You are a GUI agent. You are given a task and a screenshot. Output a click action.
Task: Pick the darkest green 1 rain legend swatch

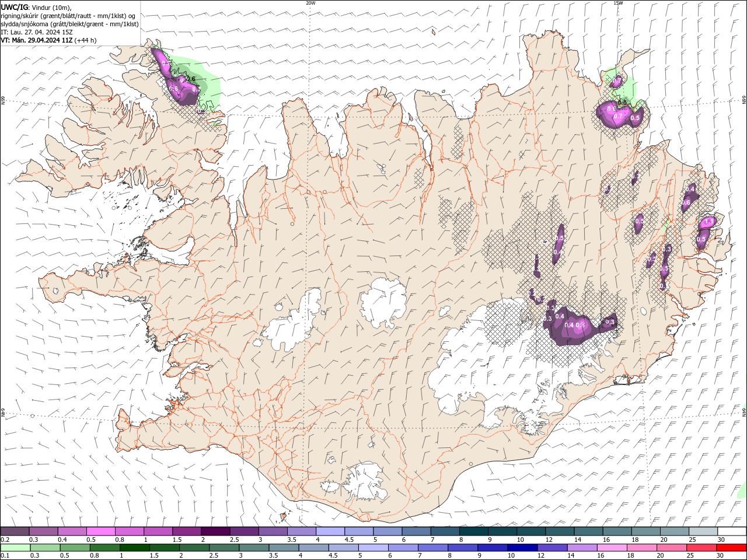click(134, 547)
